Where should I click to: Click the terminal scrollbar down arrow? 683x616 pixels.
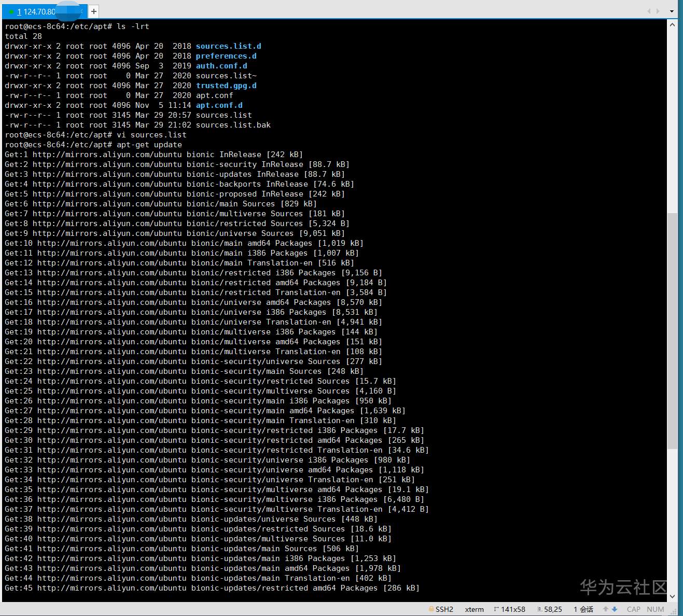[672, 597]
